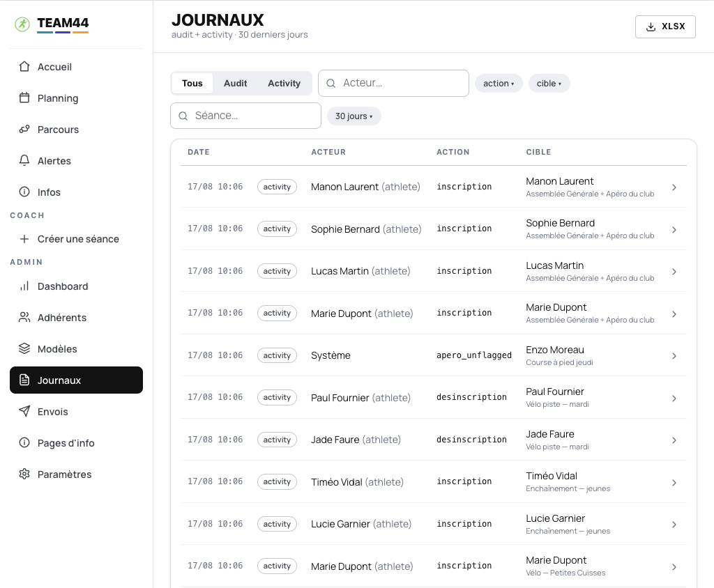The image size is (714, 588).
Task: Switch to the Audit tab
Action: [x=236, y=84]
